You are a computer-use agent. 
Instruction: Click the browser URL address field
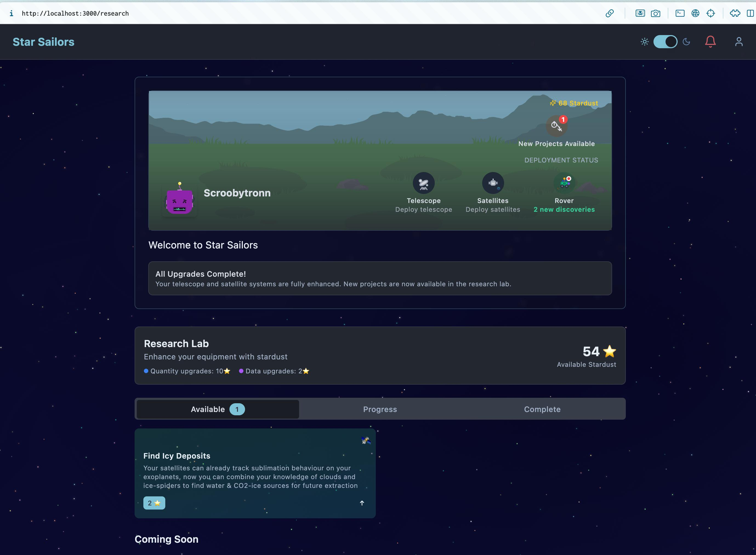(75, 13)
